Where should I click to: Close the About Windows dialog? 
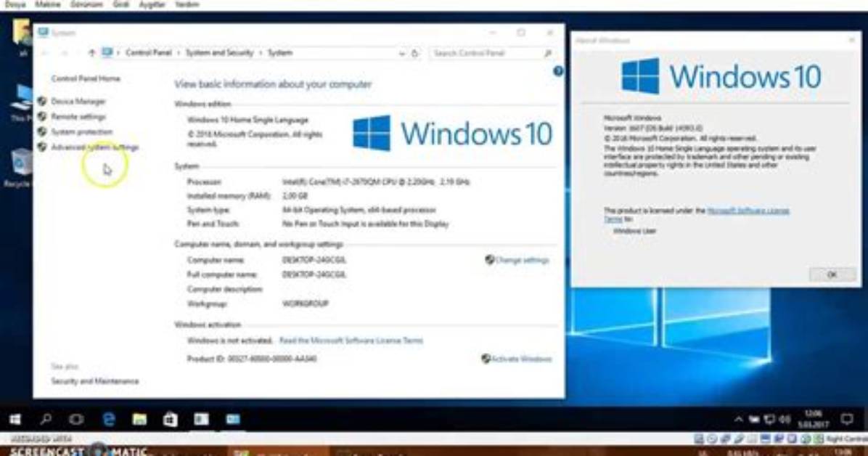(x=851, y=41)
